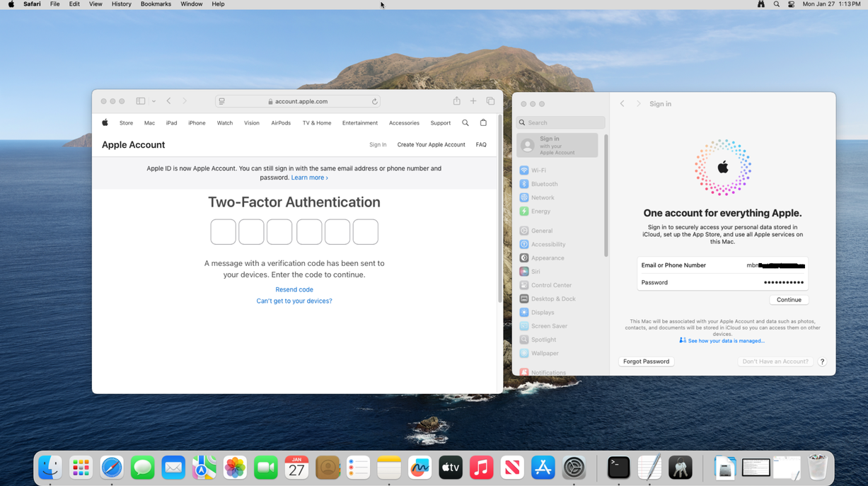Click the System Settings search field
This screenshot has width=868, height=486.
(x=561, y=122)
